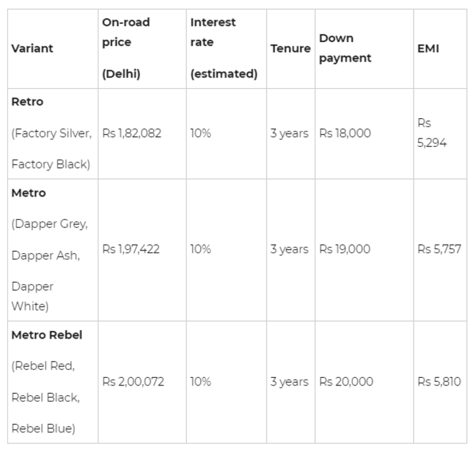Click the Rs 19,000 down payment
The width and height of the screenshot is (476, 454).
(x=344, y=249)
